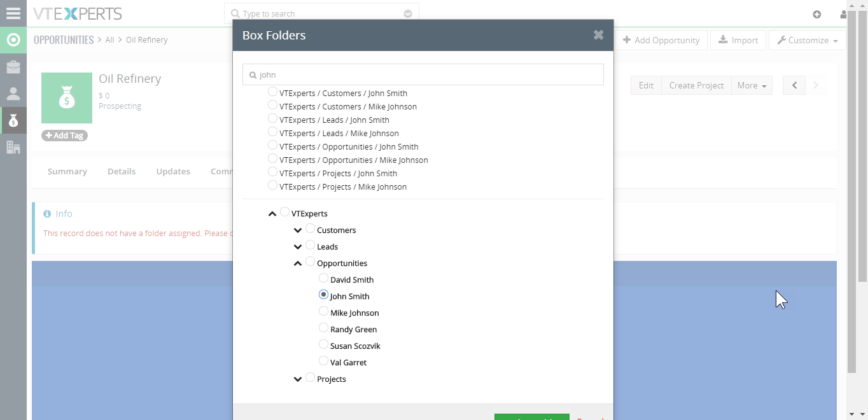Screen dimensions: 868x420
Task: Click the quick create plus icon
Action: [x=817, y=14]
